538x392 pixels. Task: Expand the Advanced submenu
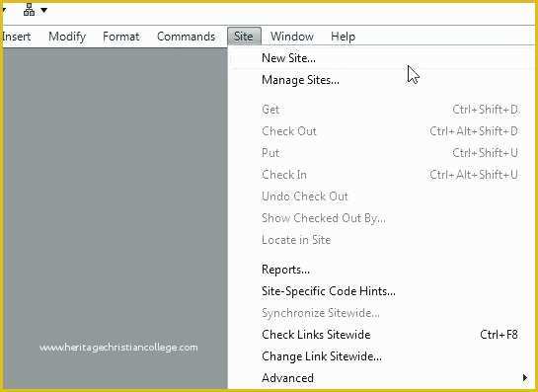pos(380,378)
